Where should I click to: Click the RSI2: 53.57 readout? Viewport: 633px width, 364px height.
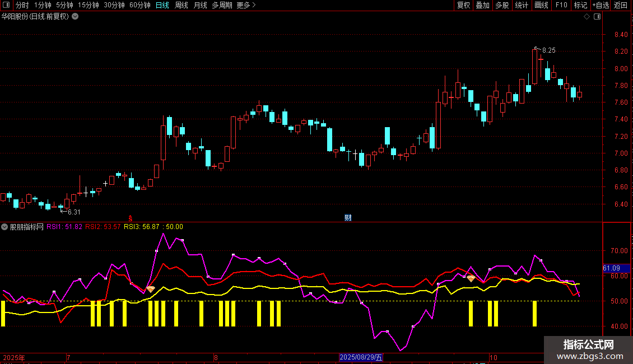103,227
